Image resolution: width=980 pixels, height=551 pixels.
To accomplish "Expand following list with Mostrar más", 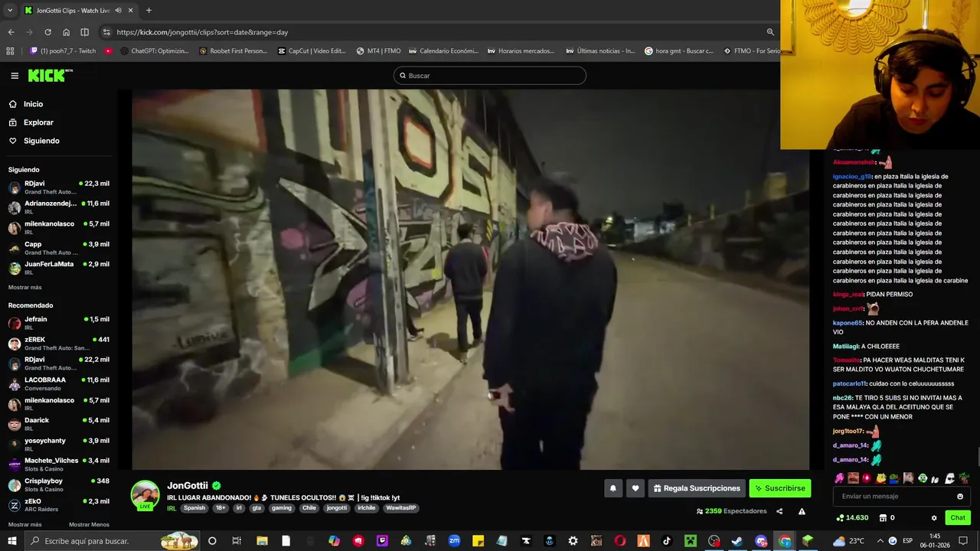I will [25, 288].
